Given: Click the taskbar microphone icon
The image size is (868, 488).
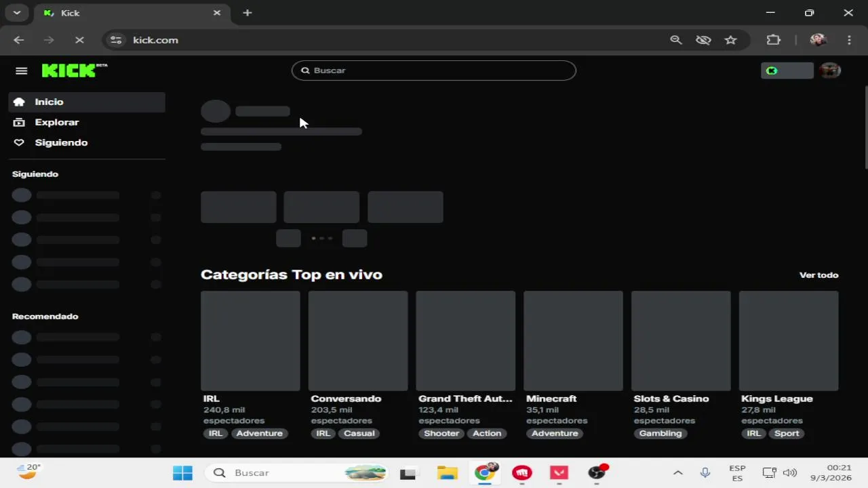Looking at the screenshot, I should 705,473.
